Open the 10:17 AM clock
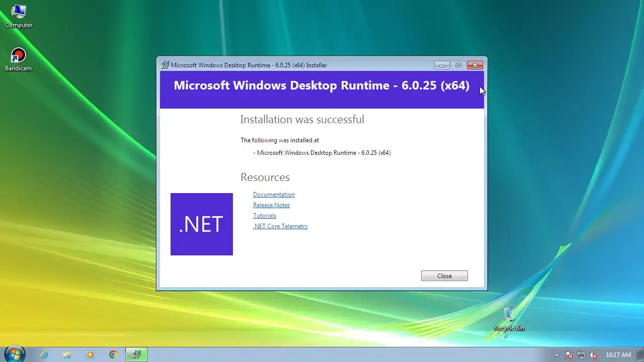This screenshot has height=362, width=644. pos(618,355)
